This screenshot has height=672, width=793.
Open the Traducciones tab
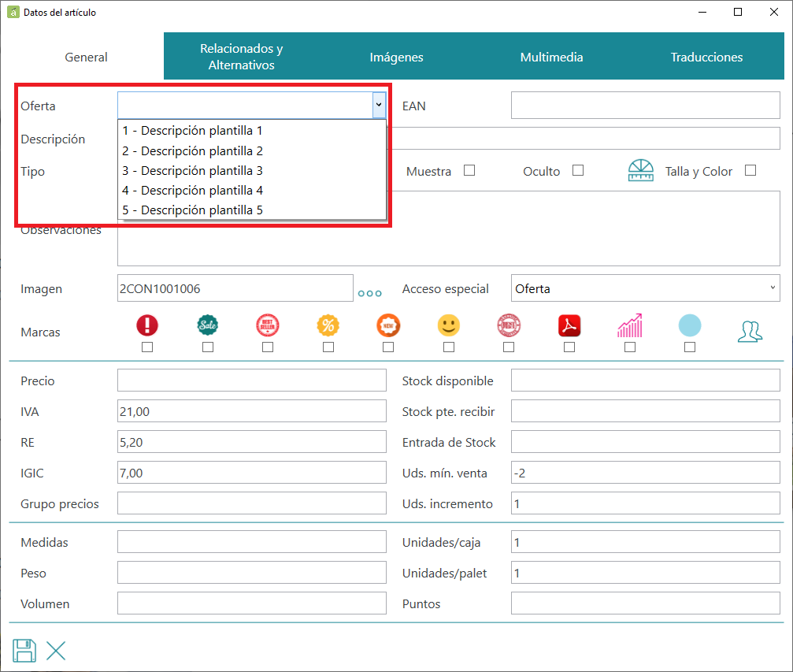click(706, 57)
